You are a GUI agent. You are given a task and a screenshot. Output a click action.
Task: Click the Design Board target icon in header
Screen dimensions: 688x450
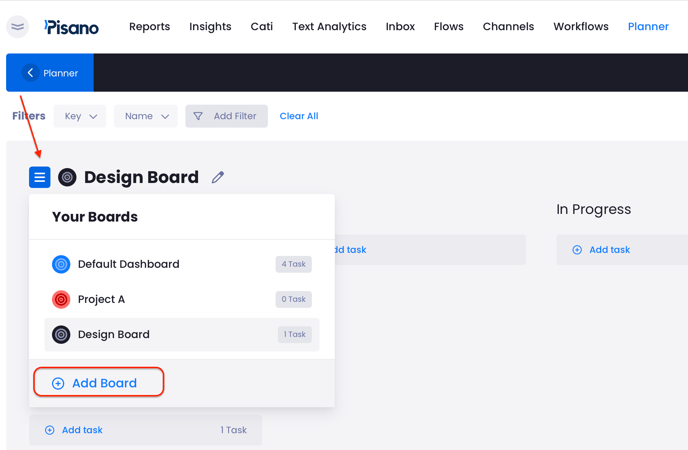67,177
